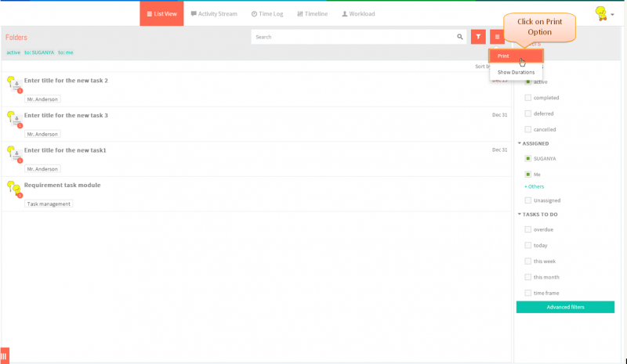Click Dec 31 date of task 3

[x=499, y=115]
